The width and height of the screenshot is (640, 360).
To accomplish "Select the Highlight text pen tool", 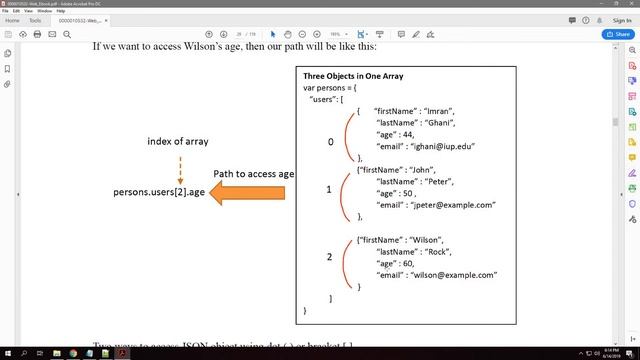I will 416,34.
